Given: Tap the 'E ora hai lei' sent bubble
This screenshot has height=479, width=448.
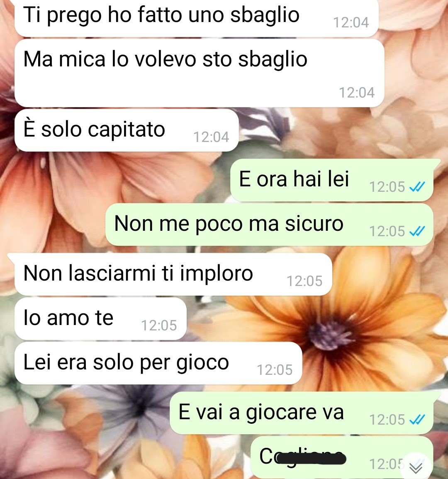Looking at the screenshot, I should point(332,180).
